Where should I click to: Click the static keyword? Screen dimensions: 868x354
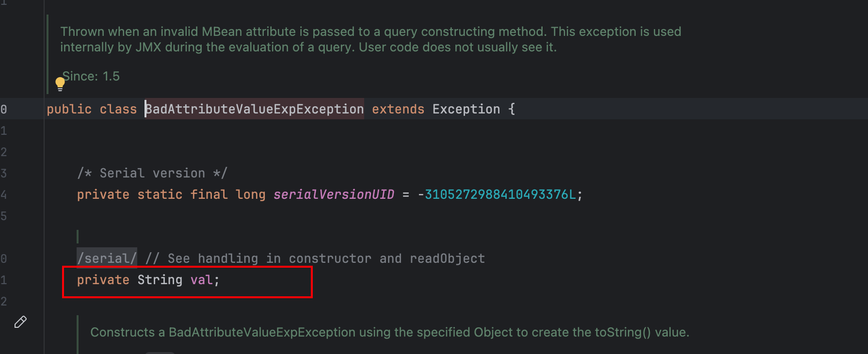click(160, 194)
